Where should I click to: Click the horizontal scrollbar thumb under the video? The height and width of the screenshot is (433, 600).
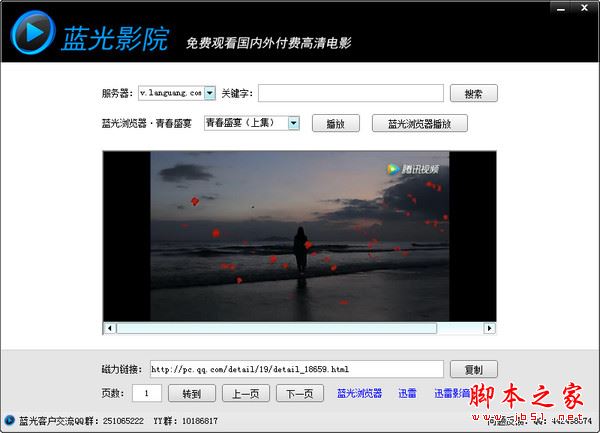click(x=277, y=328)
